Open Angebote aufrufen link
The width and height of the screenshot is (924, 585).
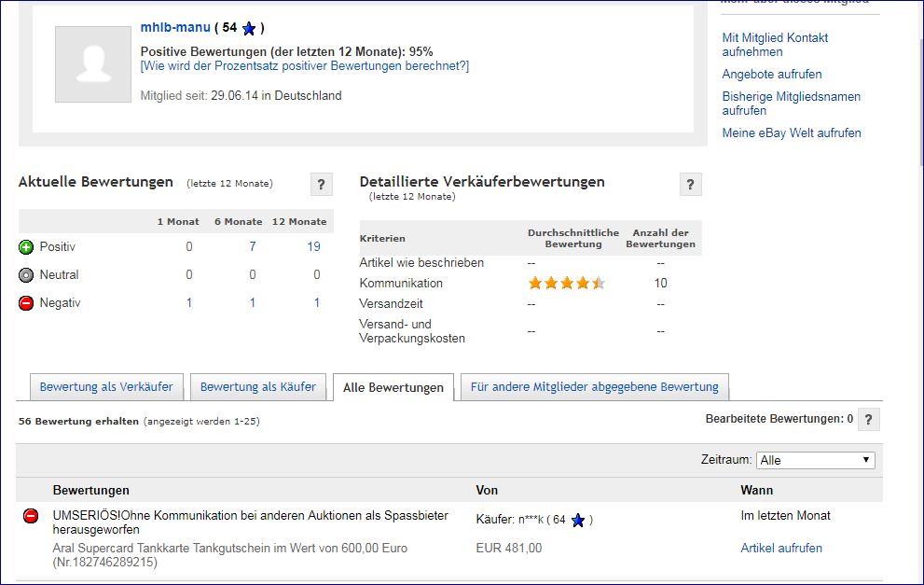[x=772, y=74]
